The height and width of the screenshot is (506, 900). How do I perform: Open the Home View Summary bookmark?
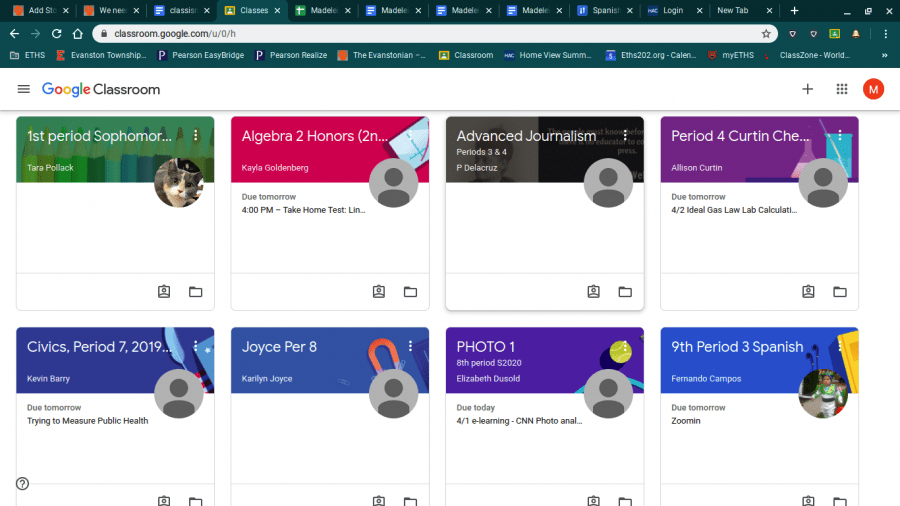pos(548,55)
